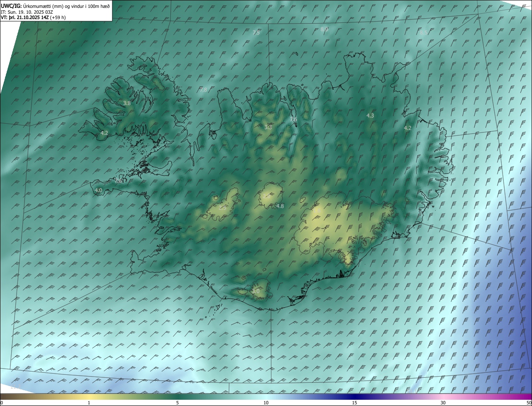The image size is (532, 406).
Task: Click the 15 tick on the color scale
Action: point(355,403)
